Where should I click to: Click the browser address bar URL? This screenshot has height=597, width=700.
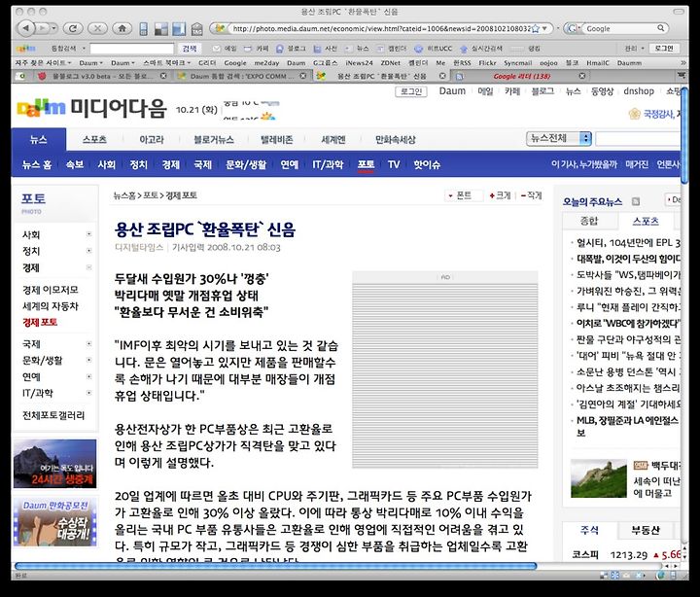(x=381, y=28)
